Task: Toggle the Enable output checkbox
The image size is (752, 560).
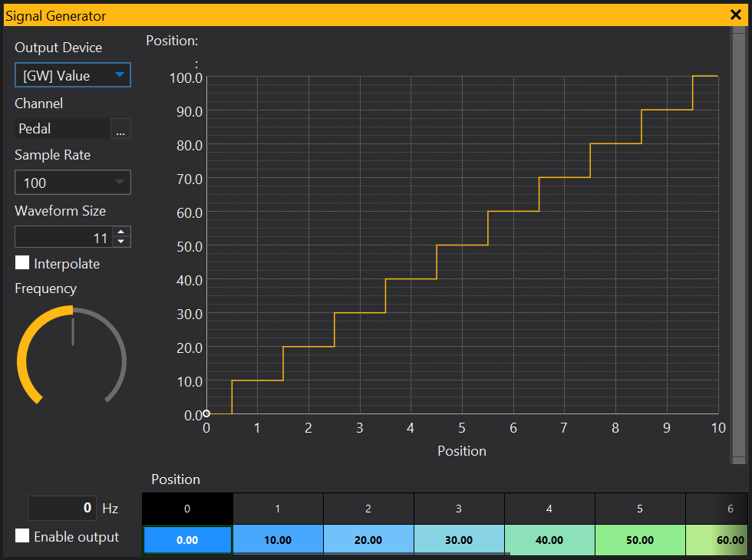Action: pyautogui.click(x=23, y=536)
